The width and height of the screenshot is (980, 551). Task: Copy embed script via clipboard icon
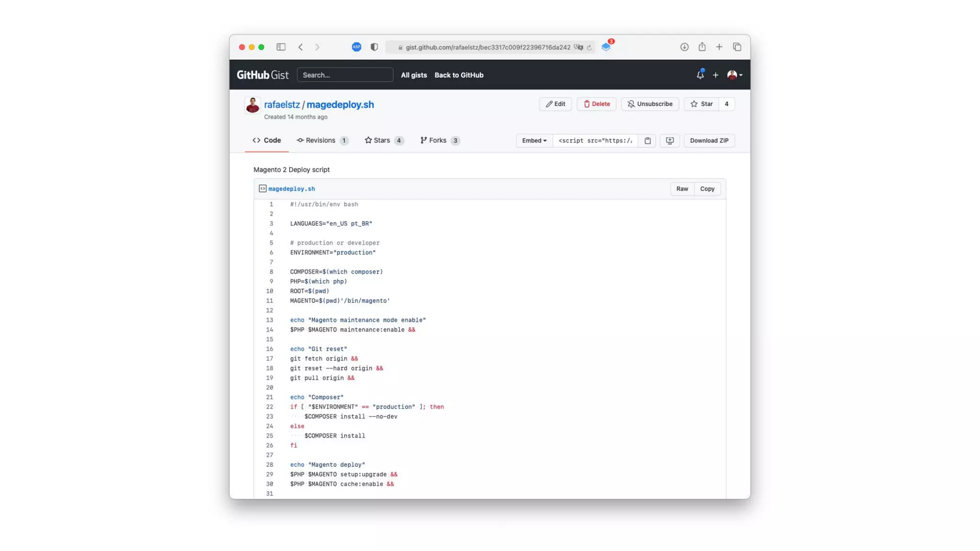[x=647, y=141]
